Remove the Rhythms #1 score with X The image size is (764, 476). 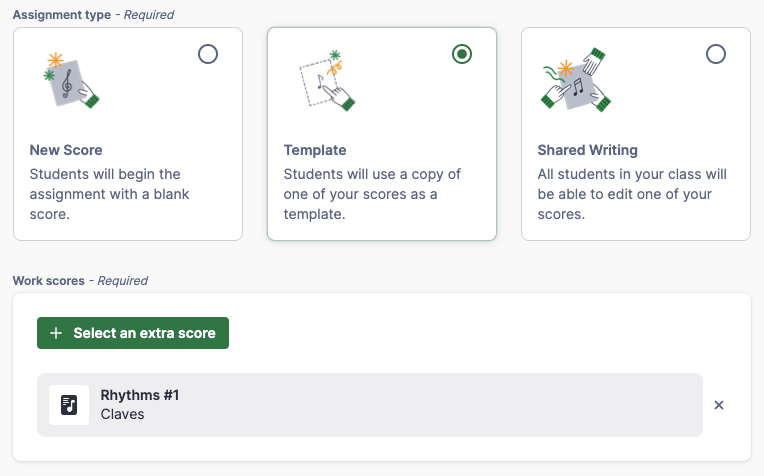[719, 405]
